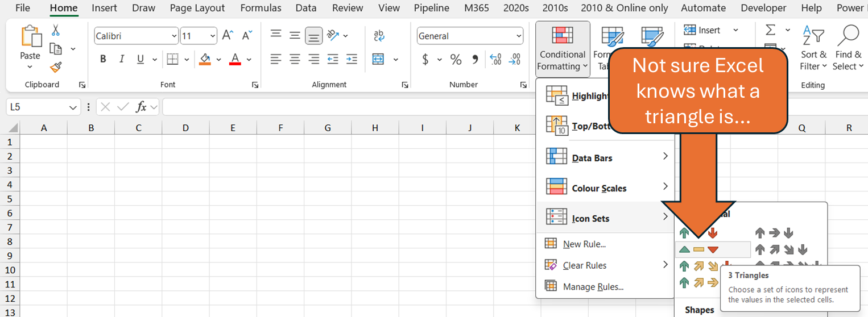868x317 pixels.
Task: Open Number format dialog launcher
Action: [x=523, y=85]
